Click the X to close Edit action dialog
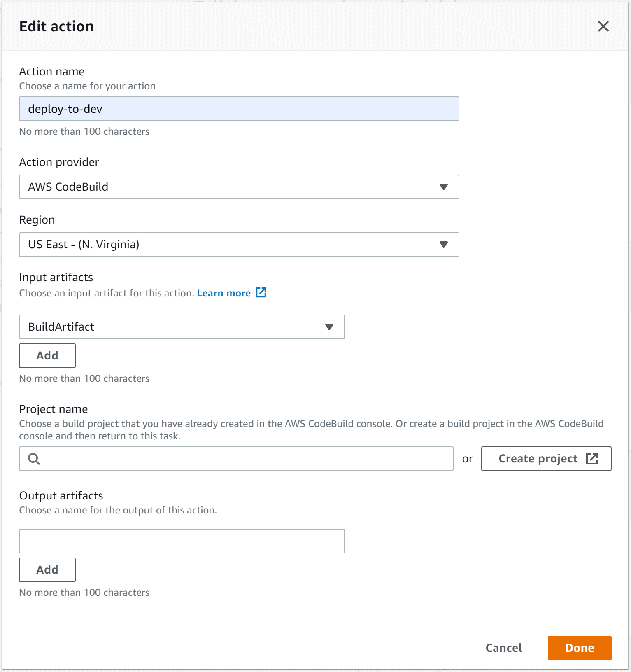This screenshot has width=631, height=672. 603,26
